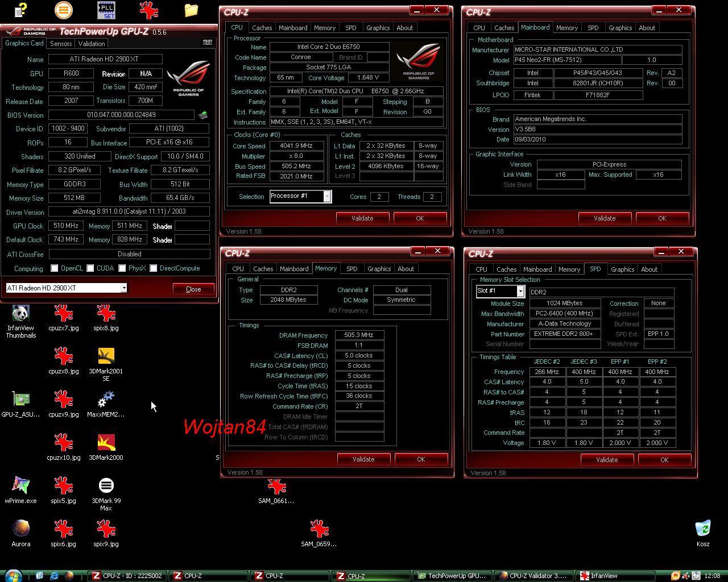Screen dimensions: 728x582
Task: Click the Windows Start orb
Action: click(x=13, y=576)
